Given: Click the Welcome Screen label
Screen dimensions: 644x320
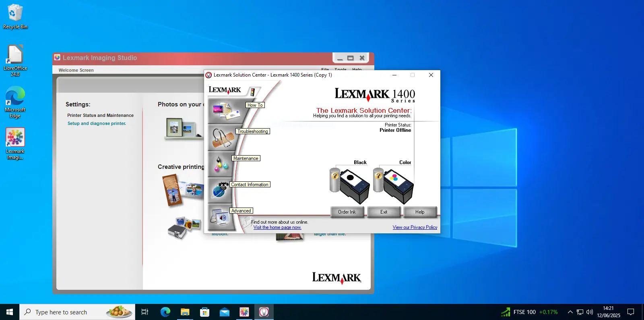Looking at the screenshot, I should coord(76,70).
